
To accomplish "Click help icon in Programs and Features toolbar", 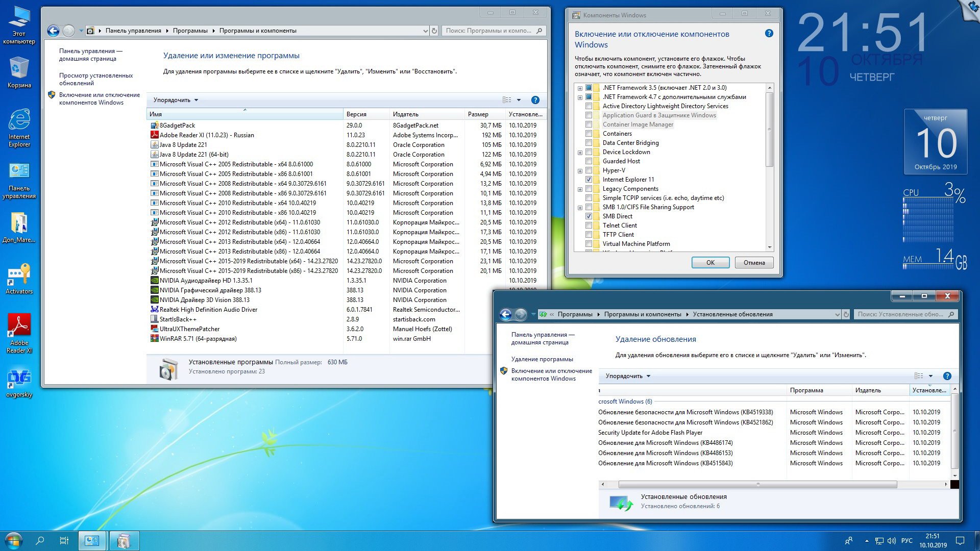I will pyautogui.click(x=535, y=100).
